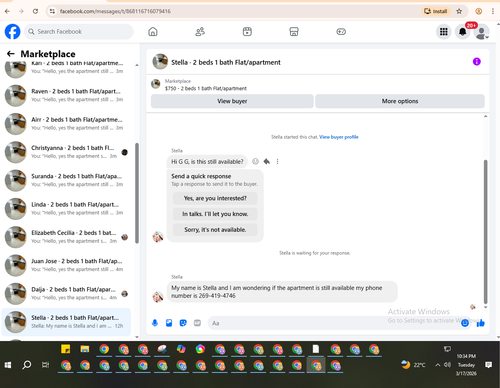500x388 pixels.
Task: Click the More options button
Action: (x=400, y=101)
